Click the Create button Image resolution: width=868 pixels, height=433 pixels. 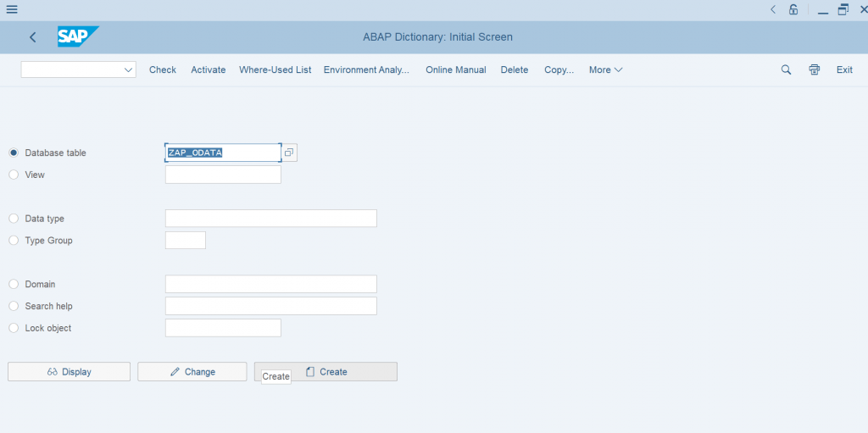(325, 371)
